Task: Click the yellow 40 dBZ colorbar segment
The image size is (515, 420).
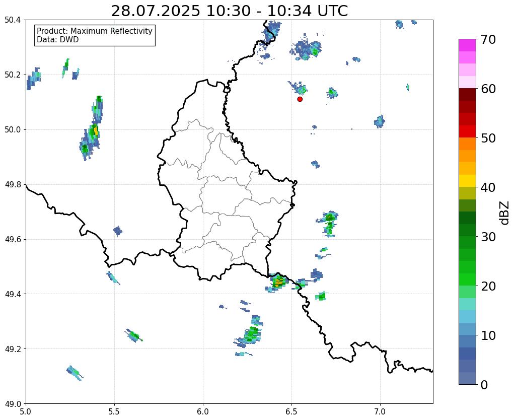Action: [467, 181]
